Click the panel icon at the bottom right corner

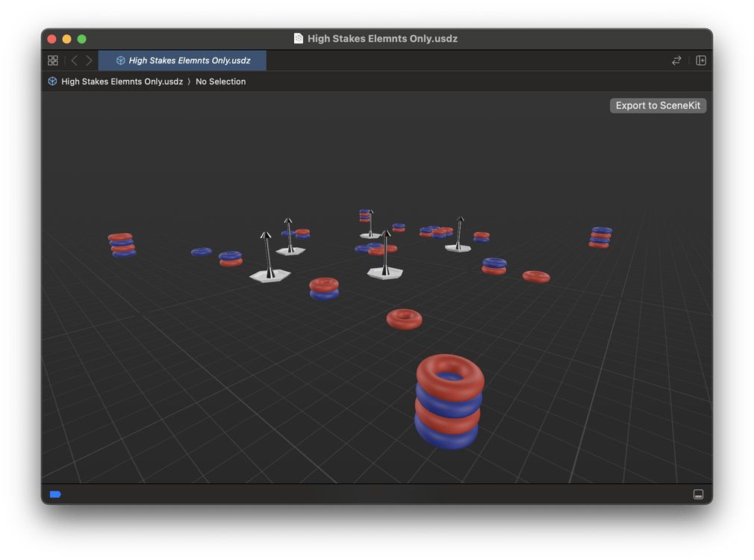pyautogui.click(x=698, y=494)
